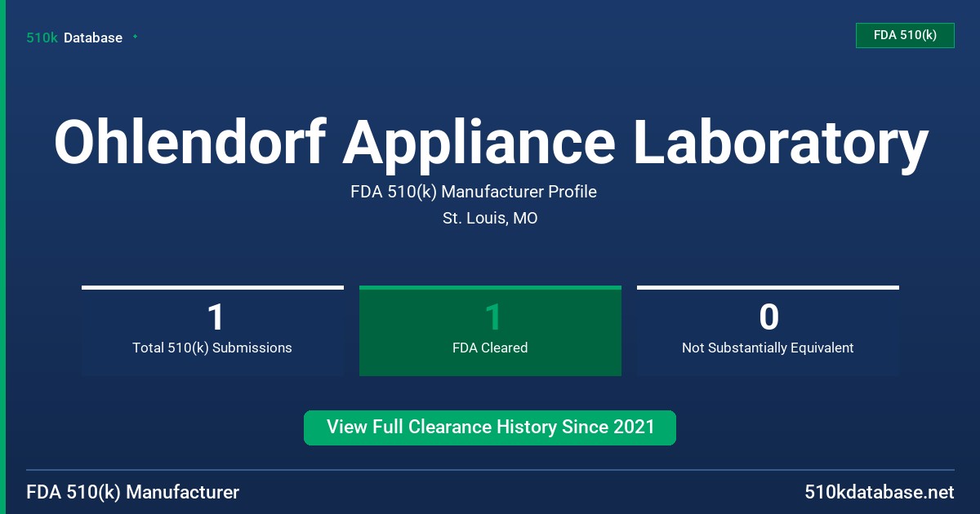
Task: Click the FDA 510(k) badge button
Action: point(905,35)
